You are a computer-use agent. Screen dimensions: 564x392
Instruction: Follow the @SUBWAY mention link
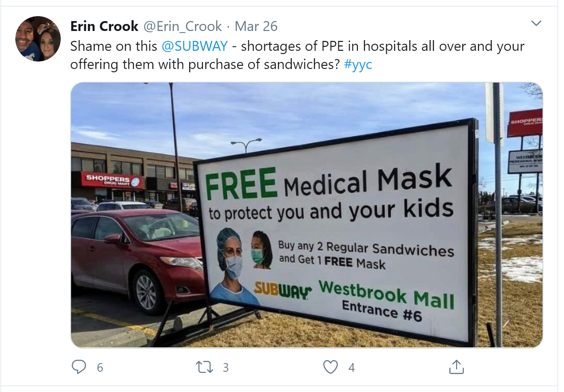tap(195, 46)
